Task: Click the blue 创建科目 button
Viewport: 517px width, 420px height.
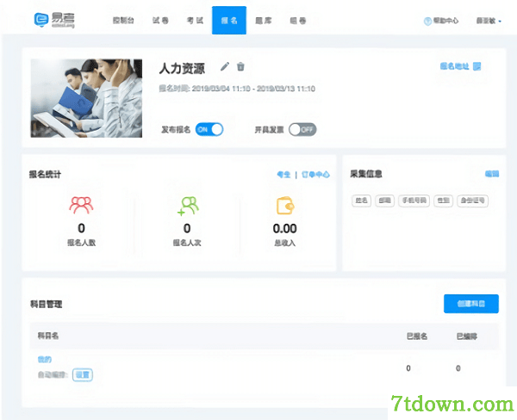Action: (471, 304)
